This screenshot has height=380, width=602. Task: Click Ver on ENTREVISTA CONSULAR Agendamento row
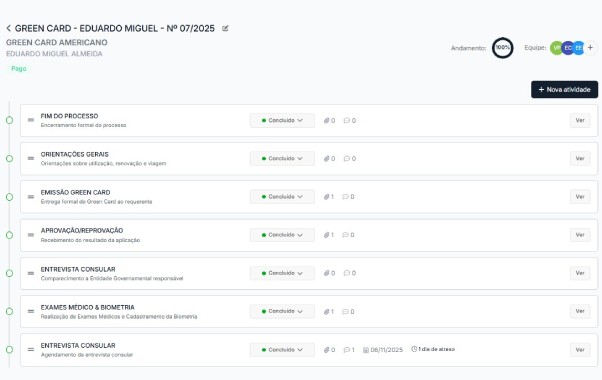click(580, 350)
